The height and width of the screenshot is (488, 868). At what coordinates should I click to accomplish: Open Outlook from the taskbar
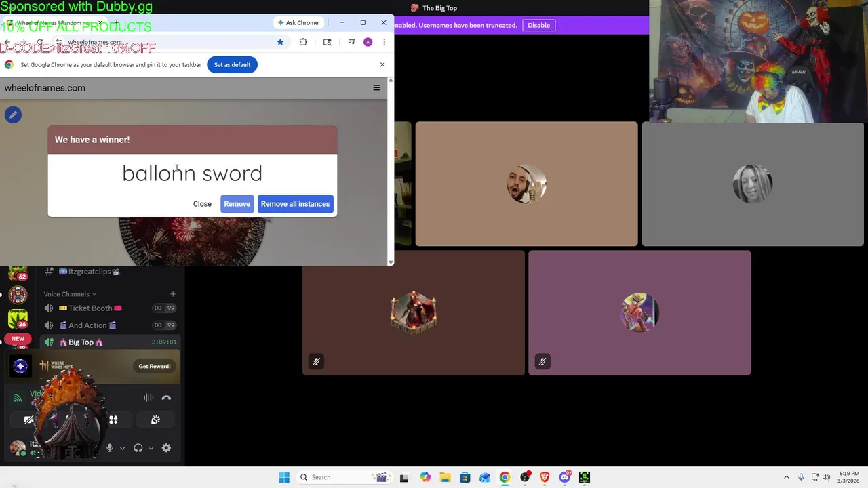485,477
